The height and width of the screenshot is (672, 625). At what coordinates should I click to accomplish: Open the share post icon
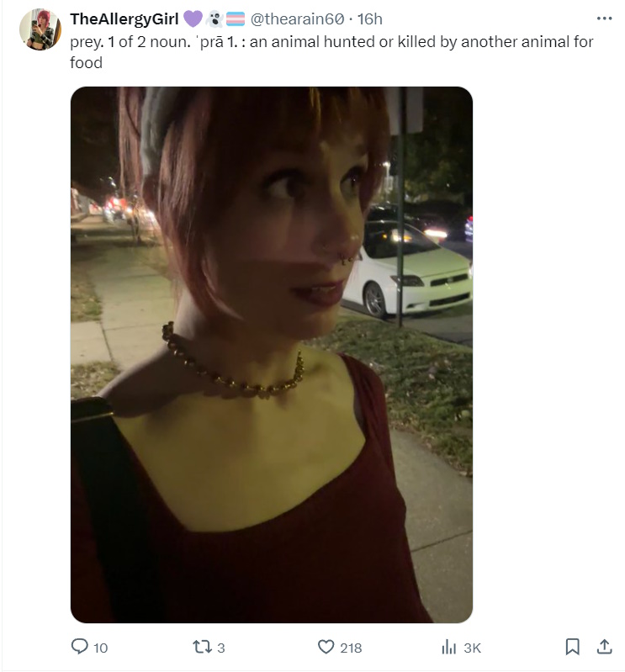click(x=604, y=647)
